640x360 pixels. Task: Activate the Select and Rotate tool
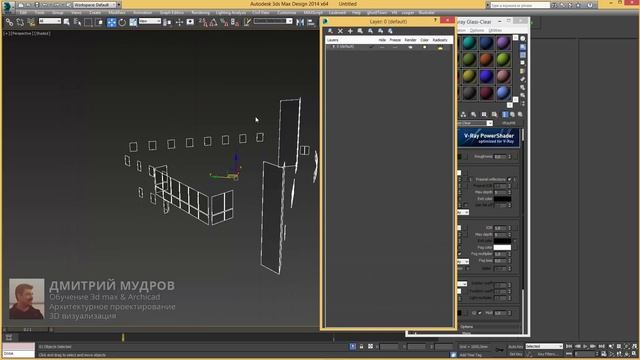click(122, 22)
